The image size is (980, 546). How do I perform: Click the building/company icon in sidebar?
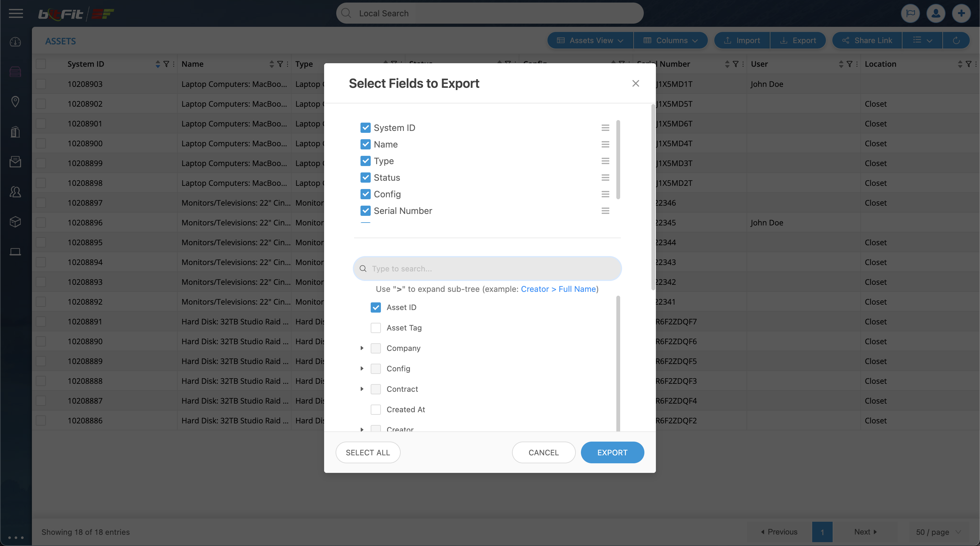[15, 131]
